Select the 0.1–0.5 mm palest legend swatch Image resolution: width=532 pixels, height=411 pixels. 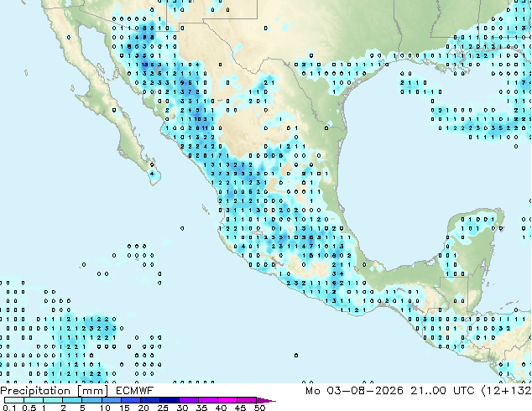14,400
